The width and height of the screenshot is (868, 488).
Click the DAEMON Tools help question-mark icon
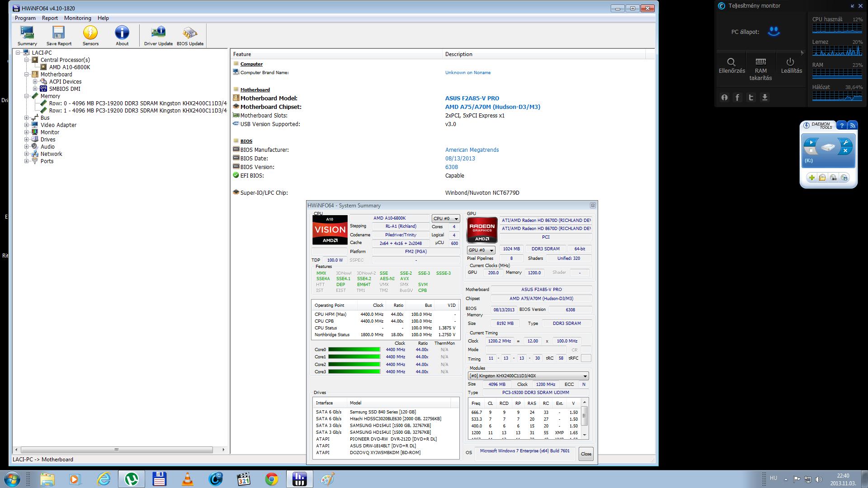tap(841, 126)
